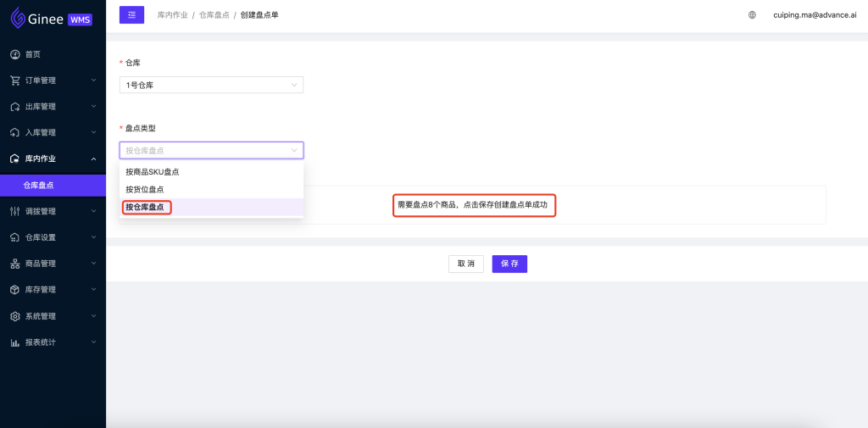Collapse the 库内作业 menu chevron
Viewport: 868px width, 428px height.
[x=93, y=158]
